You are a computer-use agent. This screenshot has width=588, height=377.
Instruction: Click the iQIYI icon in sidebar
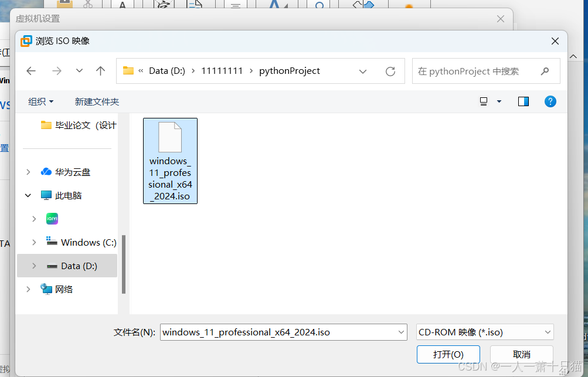pyautogui.click(x=52, y=219)
